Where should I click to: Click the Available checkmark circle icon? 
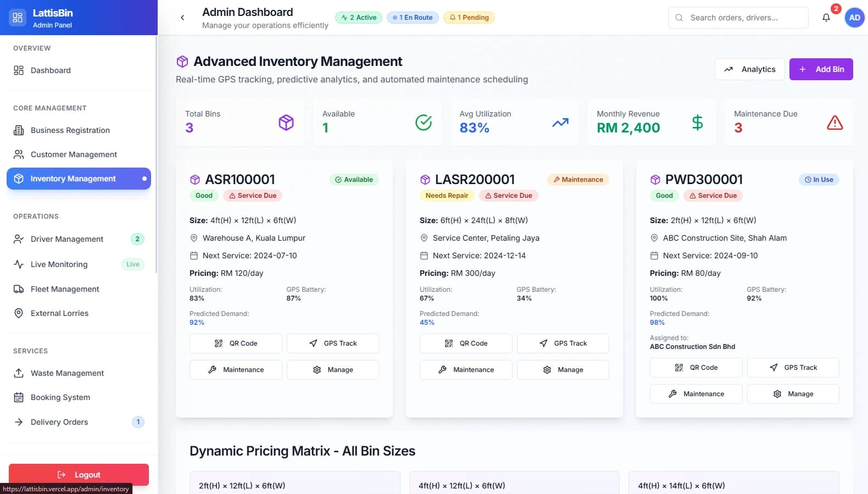[x=423, y=123]
